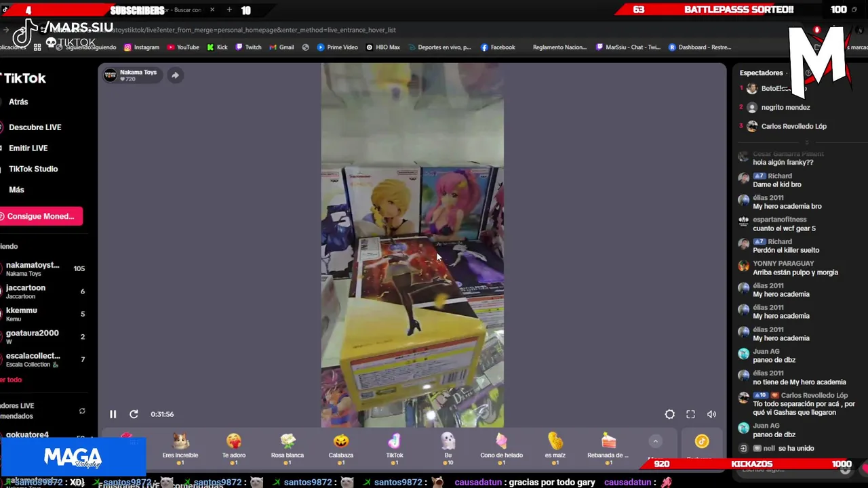Send the Calabaza pumpkin gift
This screenshot has width=868, height=488.
point(341,449)
